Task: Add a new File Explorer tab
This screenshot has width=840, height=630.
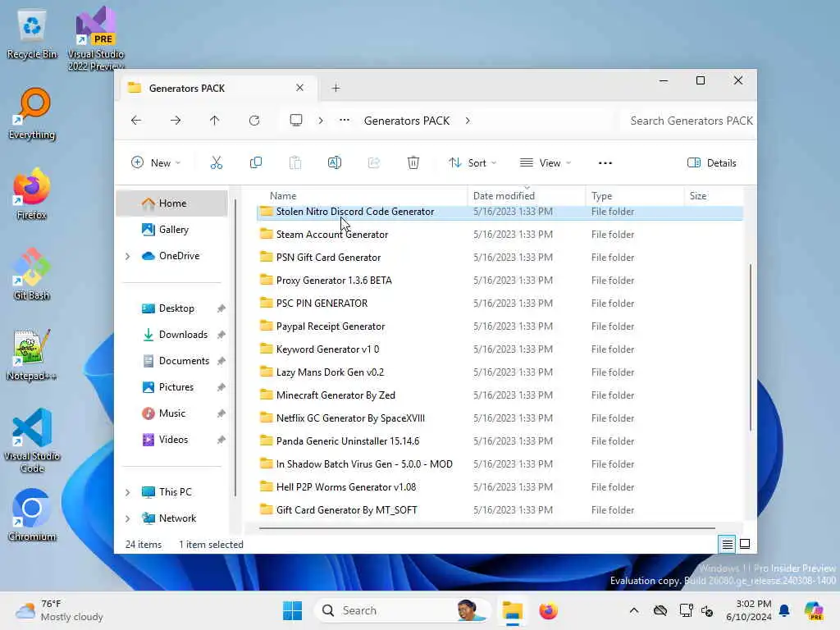Action: (336, 88)
